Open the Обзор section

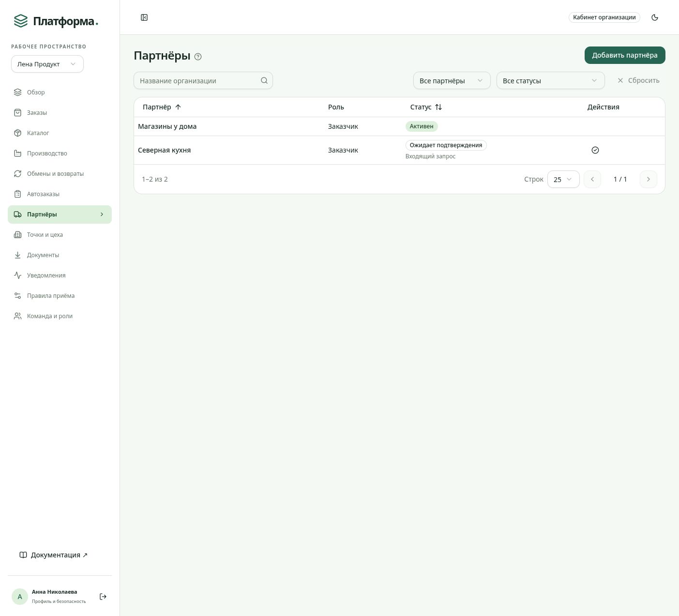click(x=60, y=92)
